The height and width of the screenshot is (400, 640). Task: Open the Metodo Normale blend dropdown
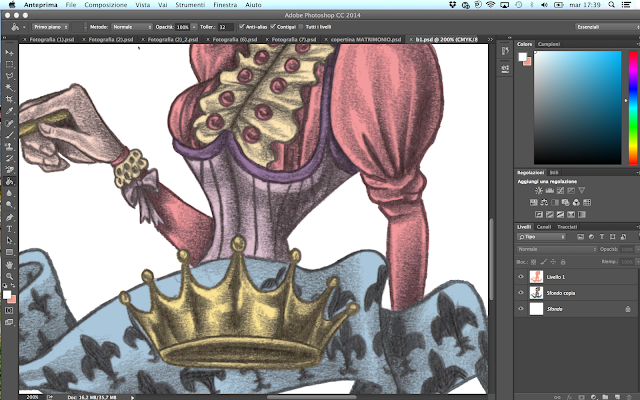132,27
